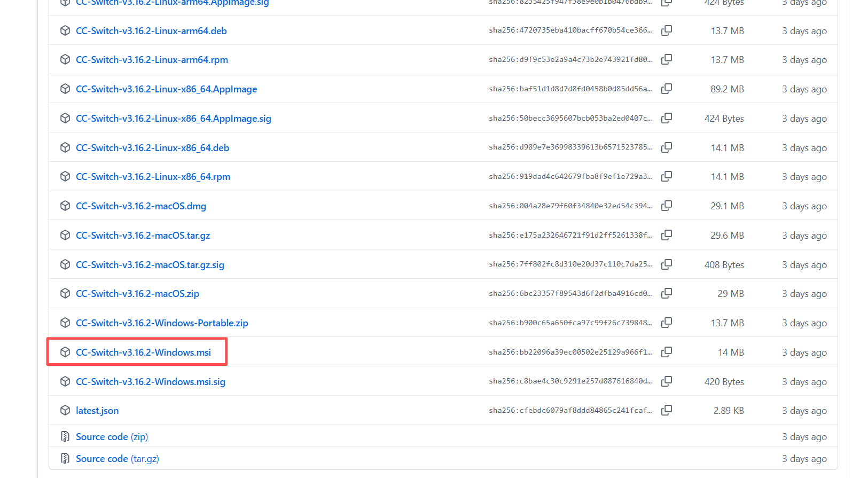Screen dimensions: 868x478
Task: Download CC-Switch-v3.16.2-Linux-arm64.deb
Action: click(151, 31)
